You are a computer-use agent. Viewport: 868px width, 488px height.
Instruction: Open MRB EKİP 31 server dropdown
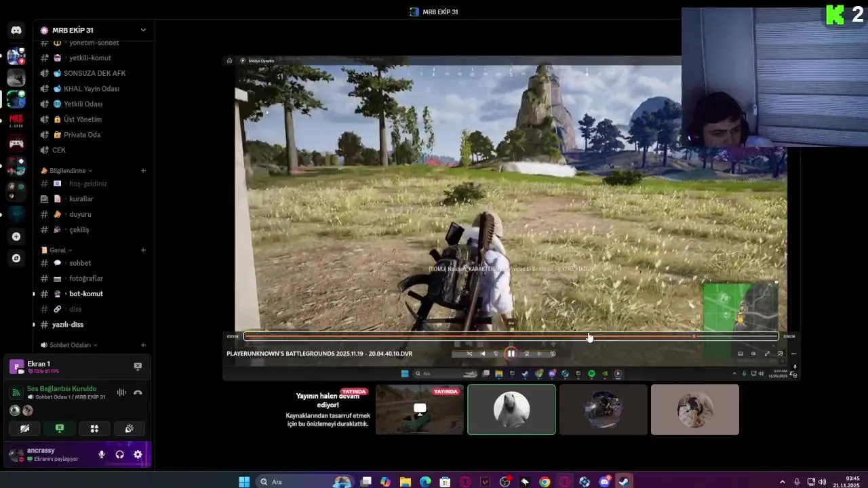92,30
